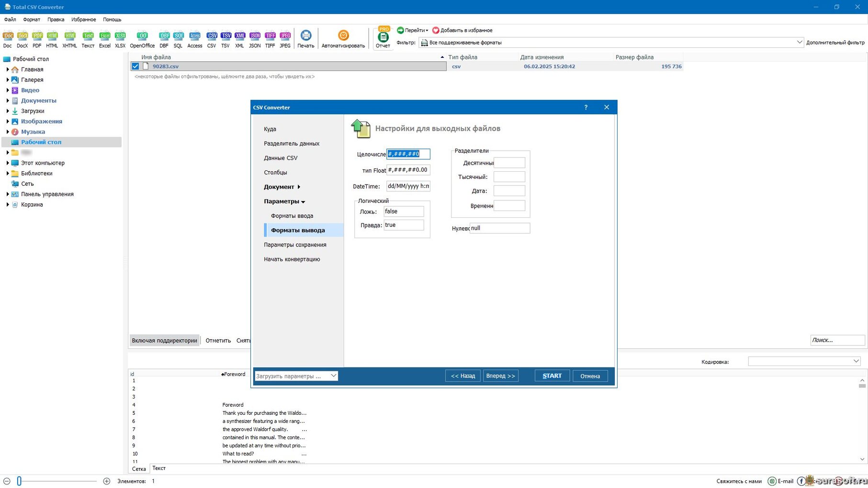Image resolution: width=868 pixels, height=488 pixels.
Task: Open the Перейти dropdown
Action: [413, 30]
